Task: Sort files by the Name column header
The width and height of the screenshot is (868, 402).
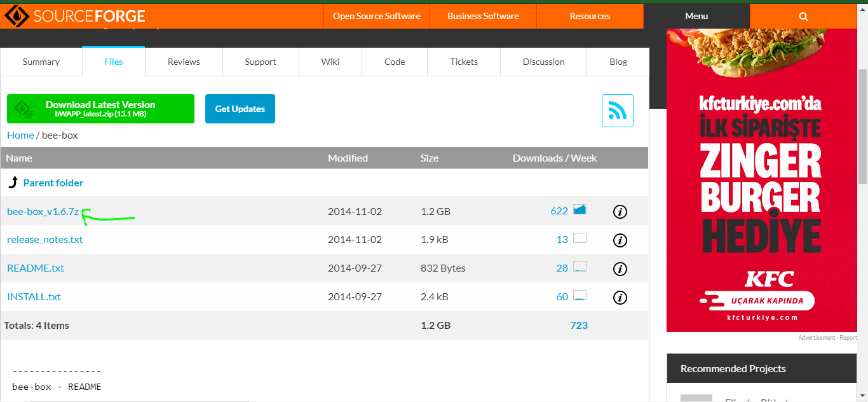Action: tap(19, 158)
